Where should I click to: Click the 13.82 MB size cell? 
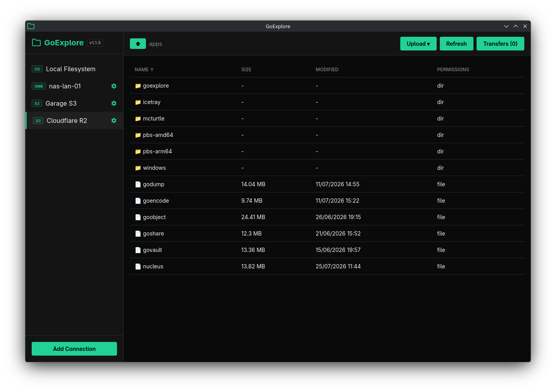pos(253,266)
